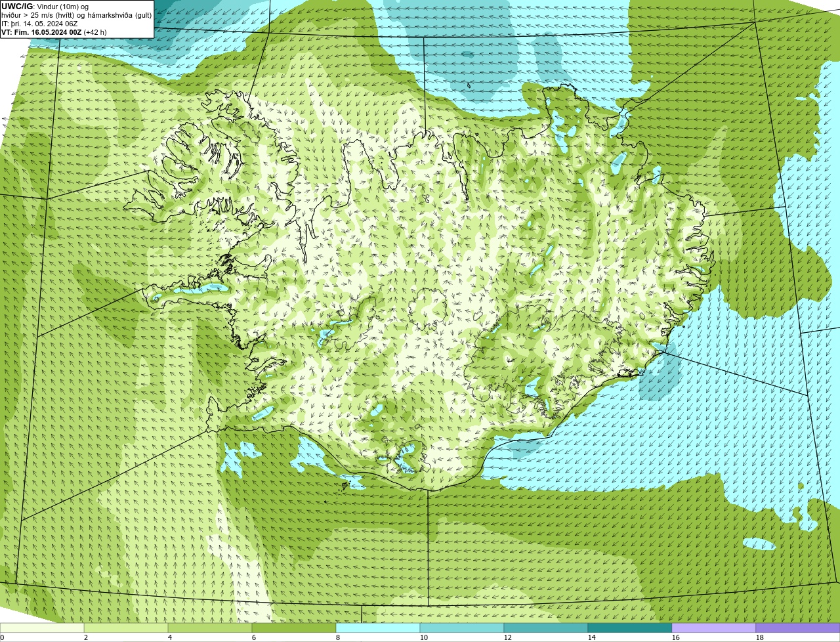Screen dimensions: 840x642
Task: Click the 6–8 m/s dark green legend swatch
Action: [294, 628]
